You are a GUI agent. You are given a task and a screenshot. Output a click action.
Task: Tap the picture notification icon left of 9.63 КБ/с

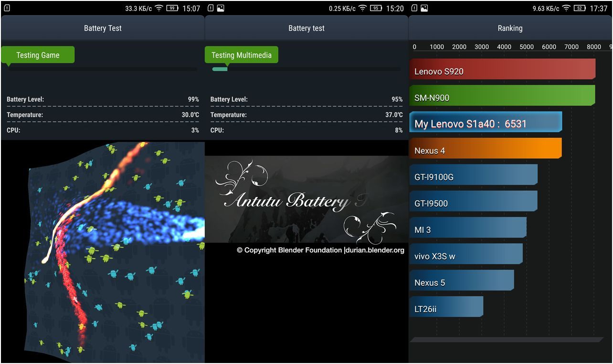coord(424,9)
